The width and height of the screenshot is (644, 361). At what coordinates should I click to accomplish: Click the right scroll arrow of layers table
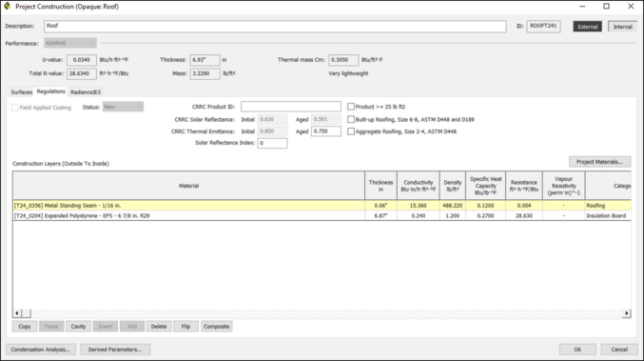pos(626,313)
